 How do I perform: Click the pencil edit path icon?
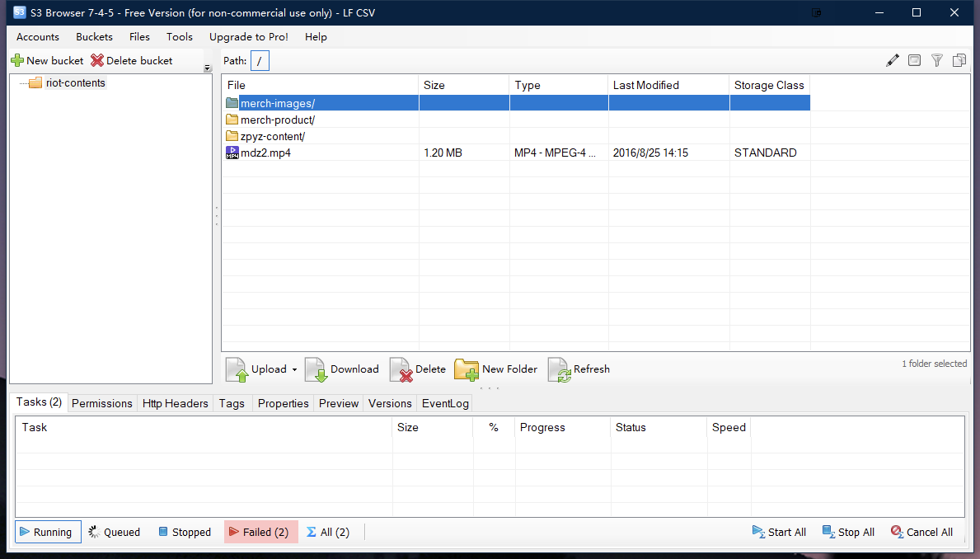click(x=892, y=60)
